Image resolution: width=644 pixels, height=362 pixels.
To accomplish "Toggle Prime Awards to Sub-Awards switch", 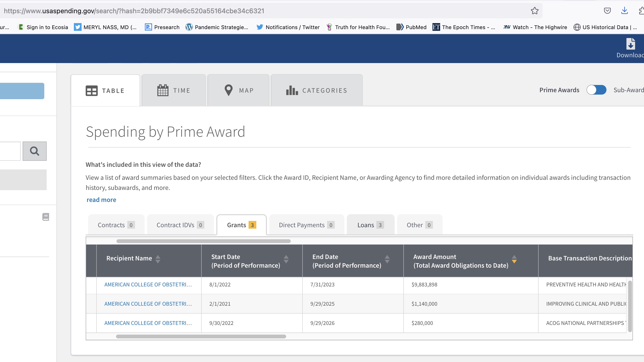I will tap(596, 90).
